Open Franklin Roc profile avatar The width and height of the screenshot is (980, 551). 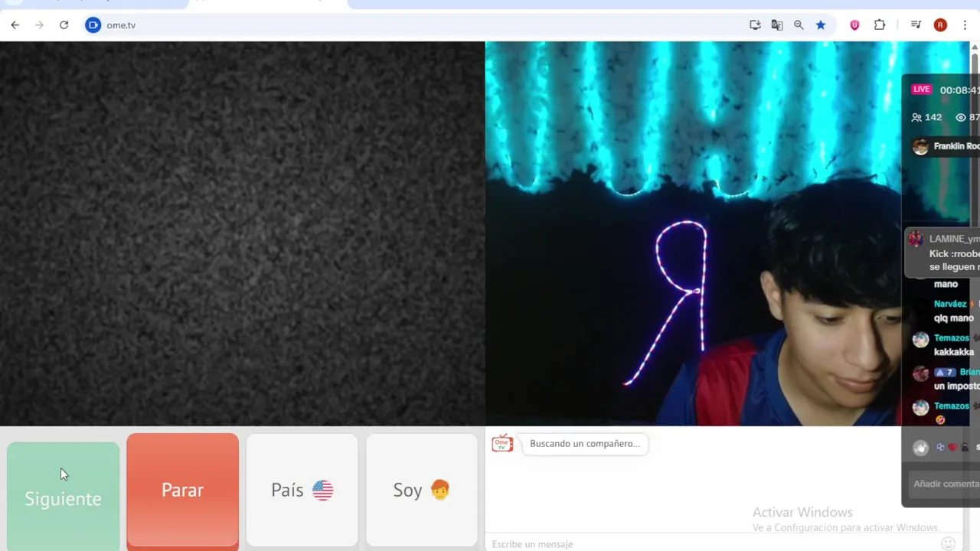point(920,147)
